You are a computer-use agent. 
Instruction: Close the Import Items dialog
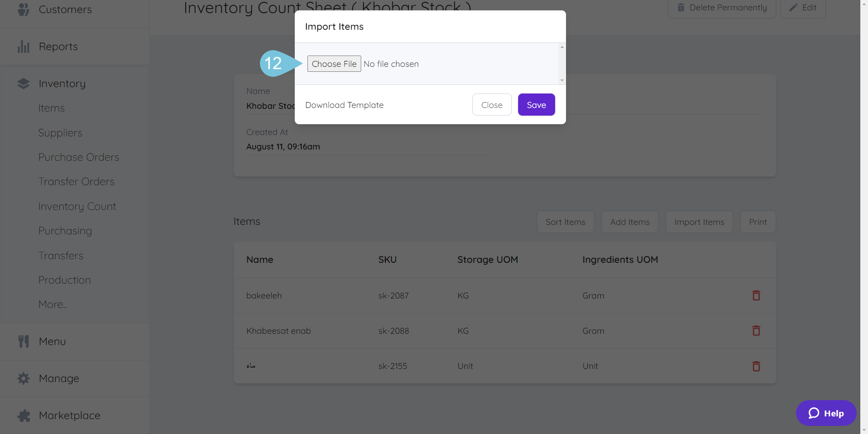[491, 105]
